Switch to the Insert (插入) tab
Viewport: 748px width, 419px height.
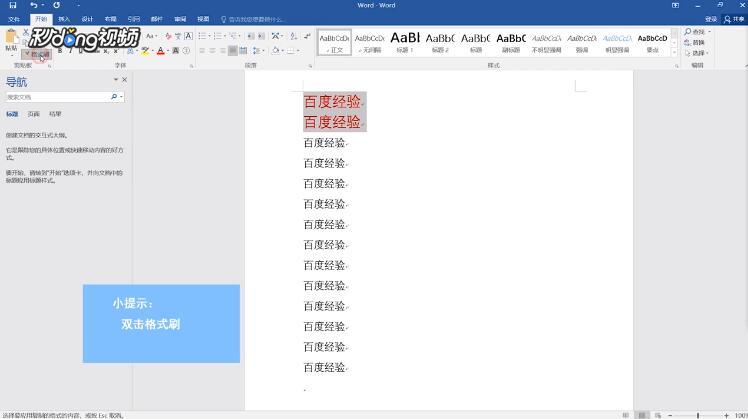[x=64, y=19]
